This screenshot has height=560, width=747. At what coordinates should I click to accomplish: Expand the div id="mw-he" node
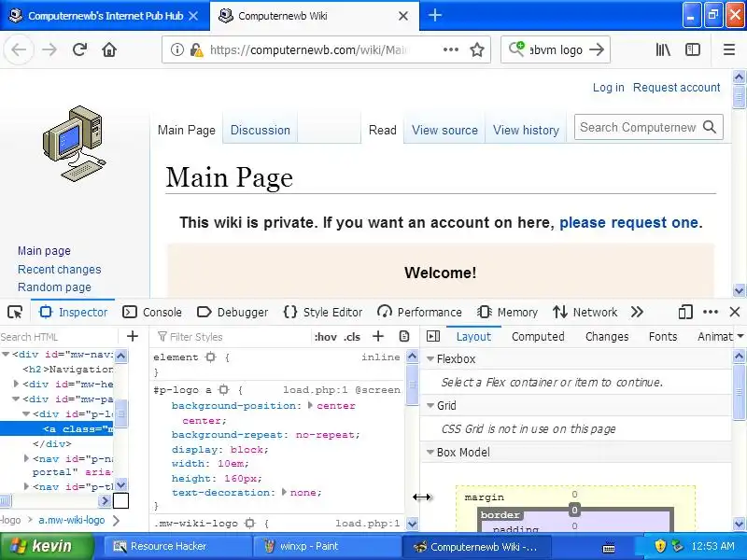coord(16,384)
